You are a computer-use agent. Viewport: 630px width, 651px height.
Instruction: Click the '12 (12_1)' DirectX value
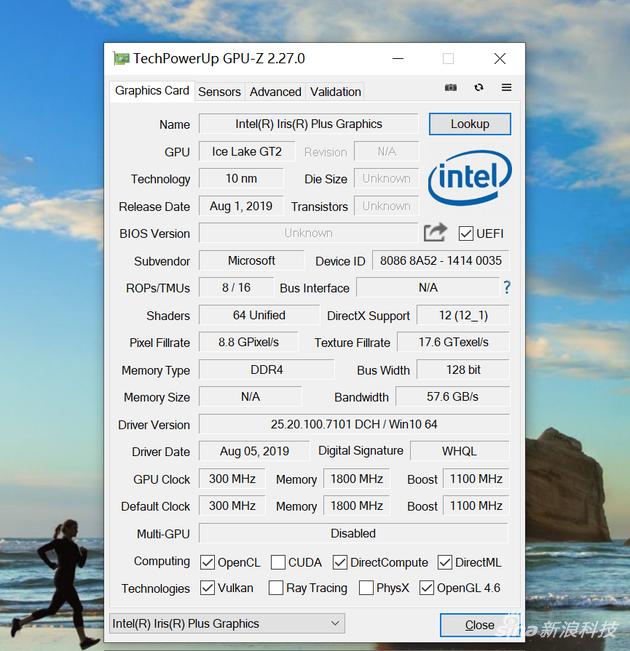pyautogui.click(x=463, y=316)
